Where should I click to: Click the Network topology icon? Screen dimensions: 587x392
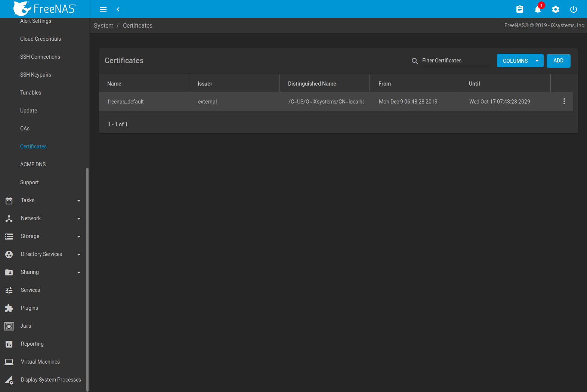9,219
